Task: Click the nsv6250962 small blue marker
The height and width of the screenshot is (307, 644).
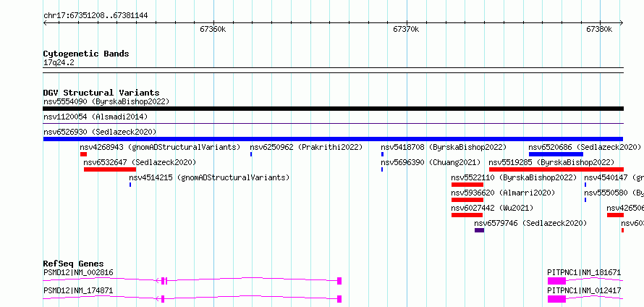Action: tap(251, 154)
